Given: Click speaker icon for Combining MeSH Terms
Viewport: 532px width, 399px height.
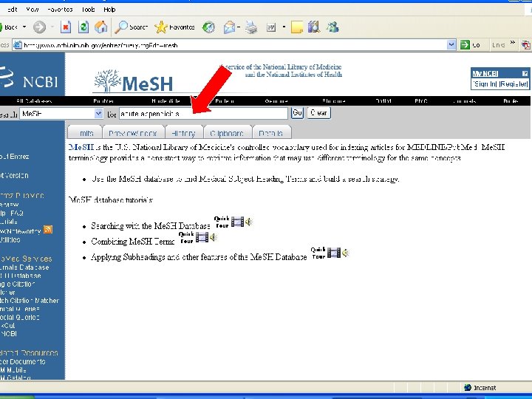Looking at the screenshot, I should [214, 237].
